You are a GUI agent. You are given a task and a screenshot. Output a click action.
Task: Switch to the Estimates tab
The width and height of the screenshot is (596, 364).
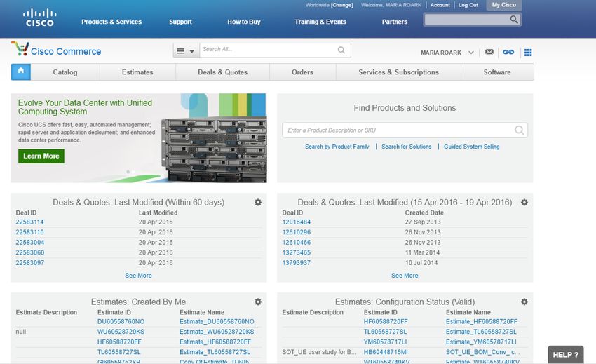coord(137,72)
